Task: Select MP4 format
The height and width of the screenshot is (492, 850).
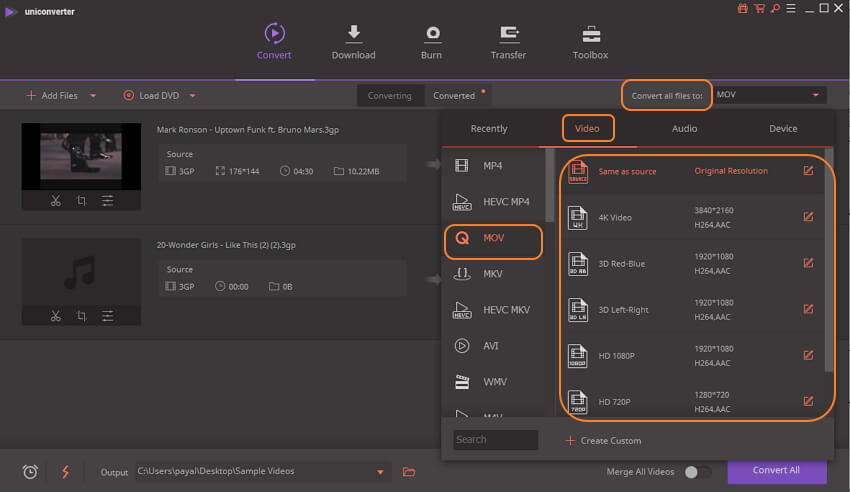Action: pos(493,165)
